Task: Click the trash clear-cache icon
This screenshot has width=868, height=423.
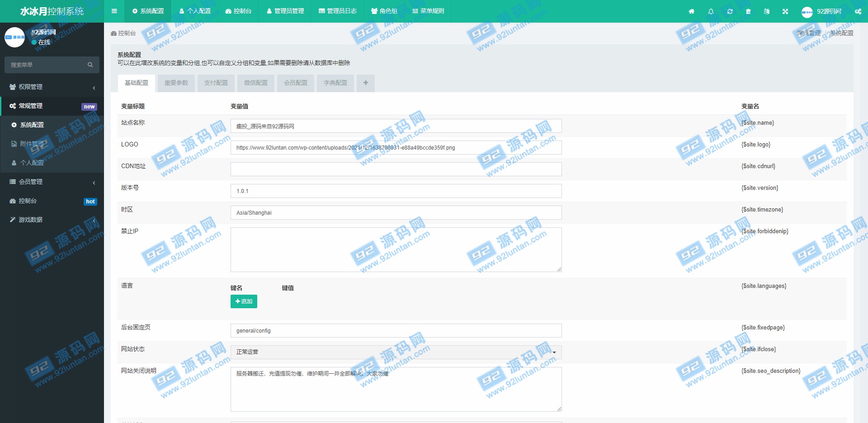Action: click(748, 11)
